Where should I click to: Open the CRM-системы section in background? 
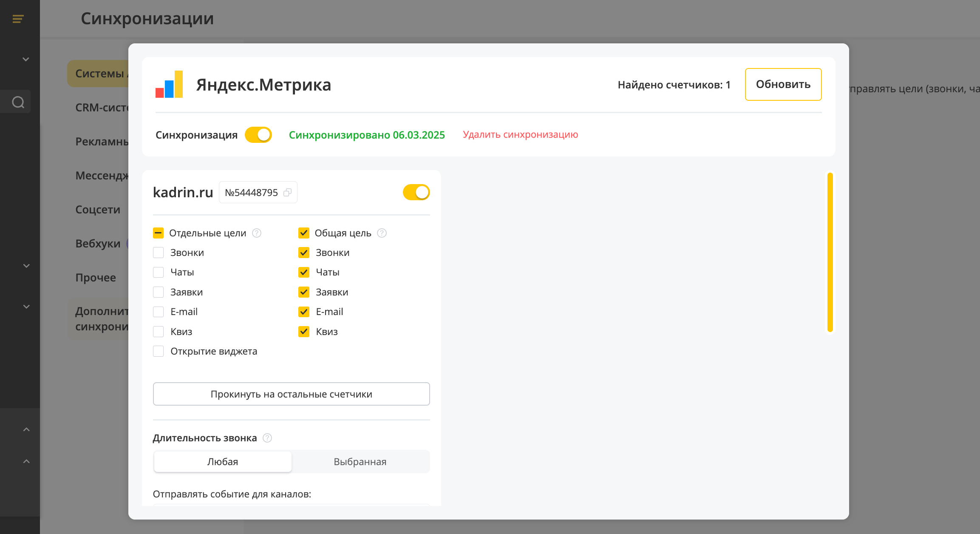click(x=102, y=108)
